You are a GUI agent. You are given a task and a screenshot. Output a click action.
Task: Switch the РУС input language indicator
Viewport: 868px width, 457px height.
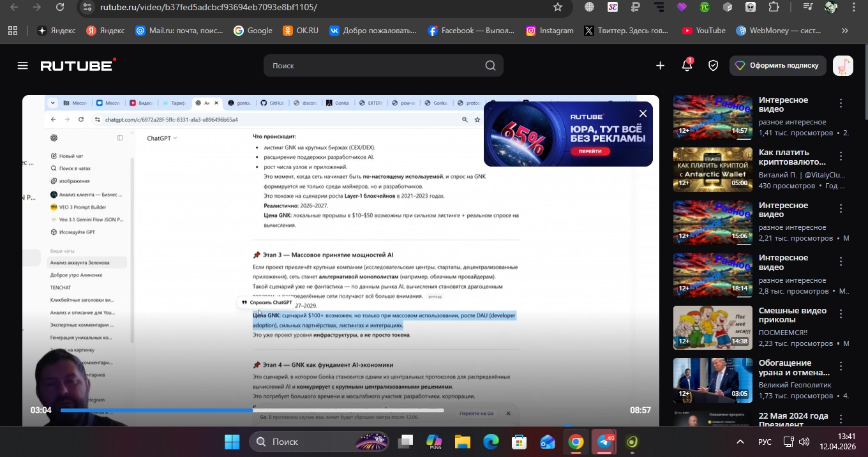765,442
